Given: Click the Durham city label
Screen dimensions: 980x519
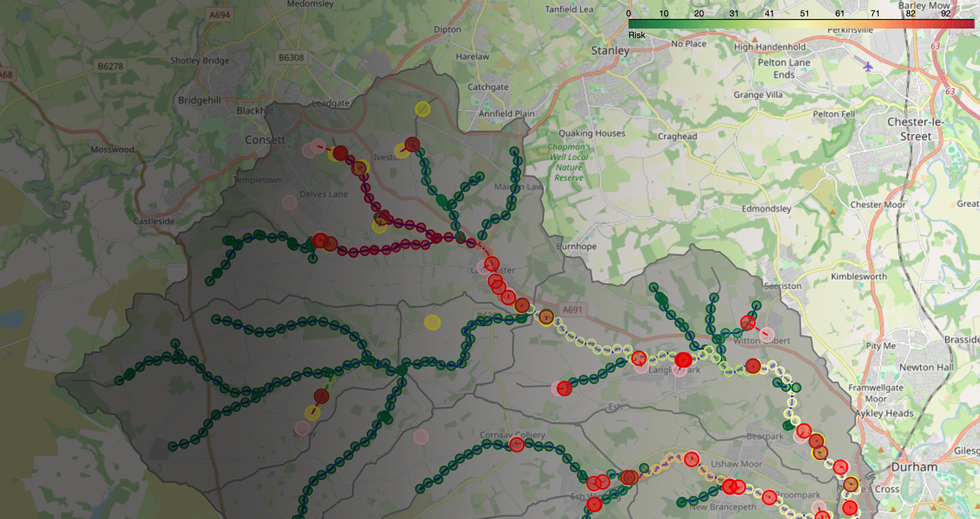Looking at the screenshot, I should coord(914,467).
